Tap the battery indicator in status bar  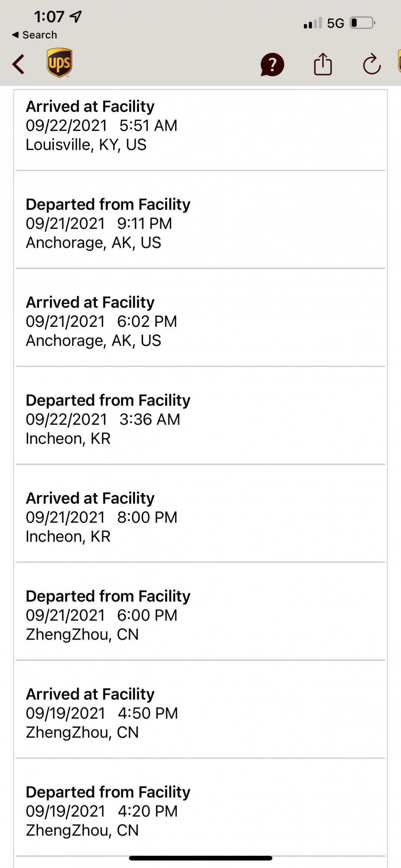[362, 23]
